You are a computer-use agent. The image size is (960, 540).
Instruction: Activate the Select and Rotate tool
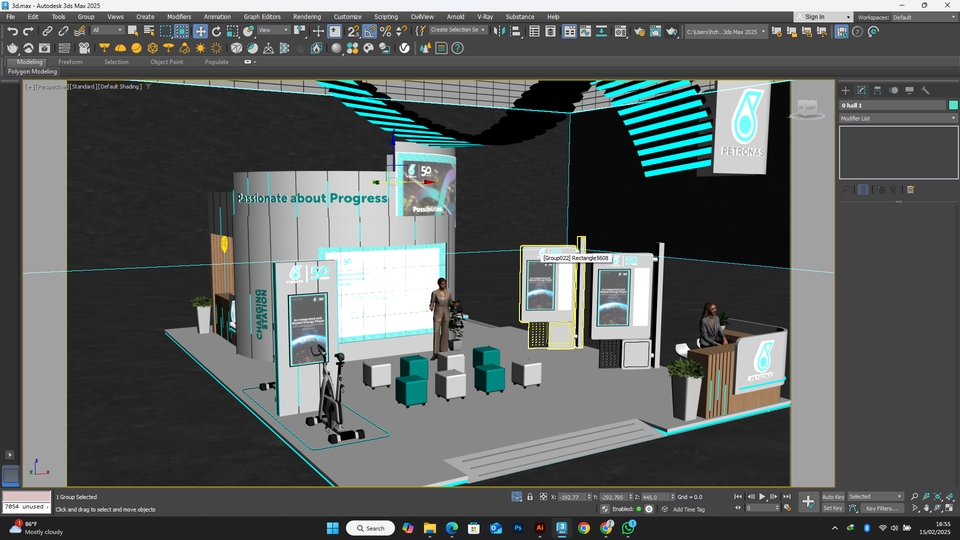click(x=216, y=31)
